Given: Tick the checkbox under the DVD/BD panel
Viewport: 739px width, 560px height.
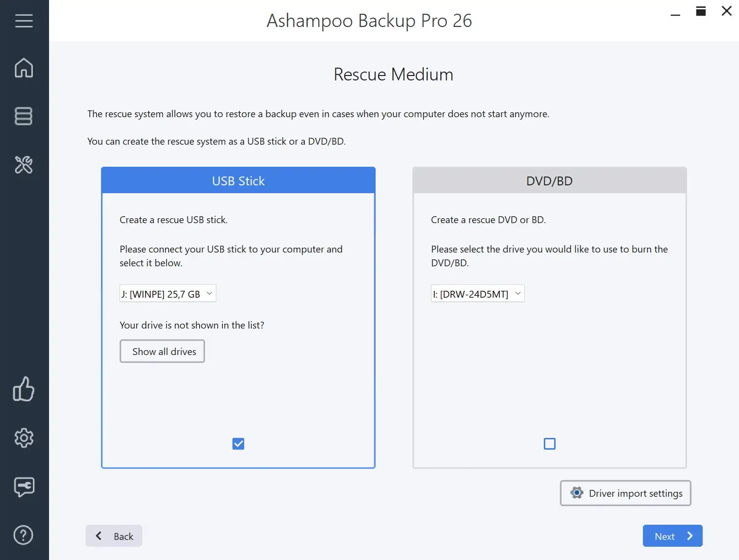Looking at the screenshot, I should 549,443.
